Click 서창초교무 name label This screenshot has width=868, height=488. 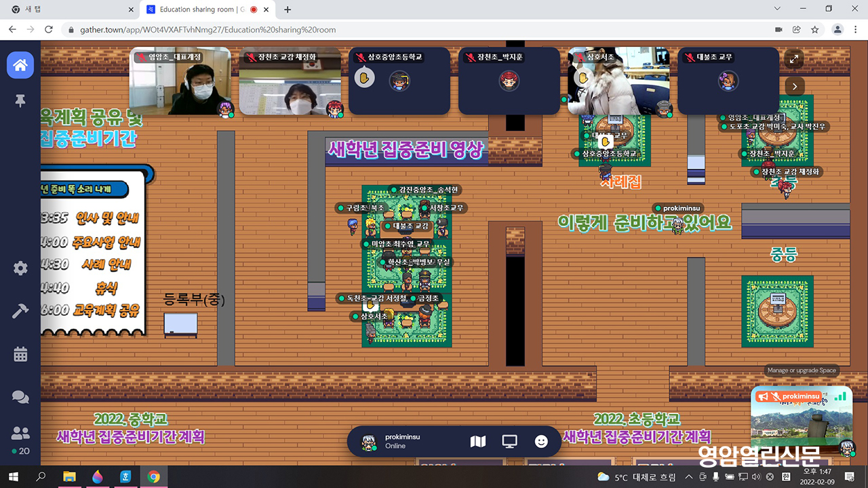coord(443,207)
